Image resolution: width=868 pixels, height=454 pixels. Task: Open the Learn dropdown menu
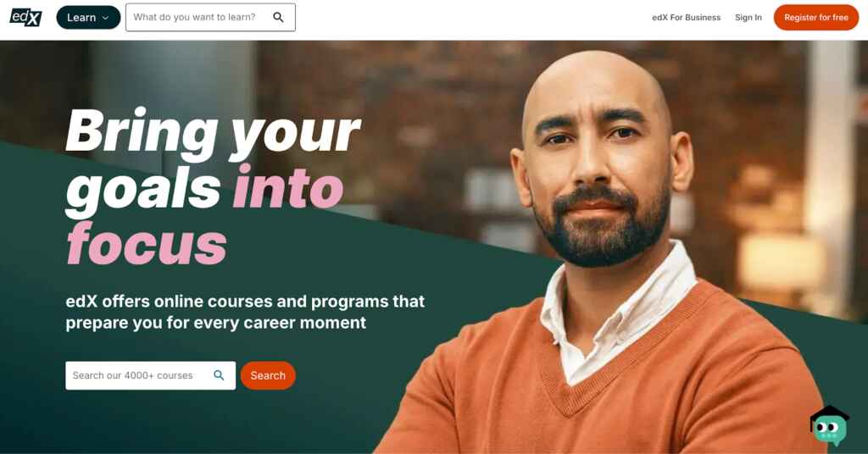click(88, 17)
